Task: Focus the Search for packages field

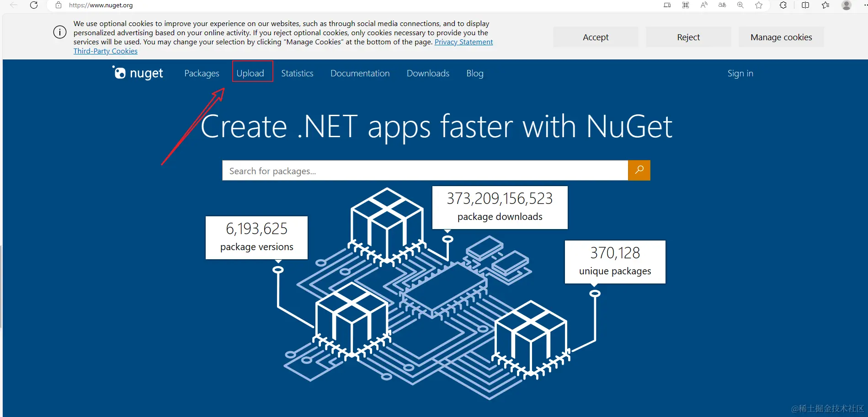Action: (425, 171)
